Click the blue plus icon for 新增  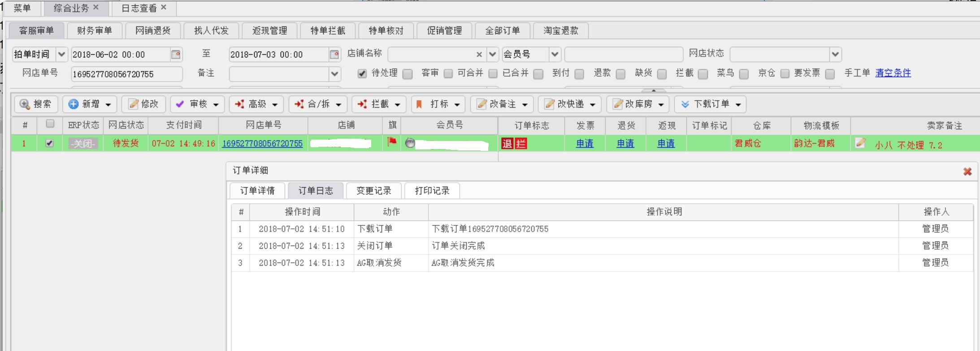73,104
